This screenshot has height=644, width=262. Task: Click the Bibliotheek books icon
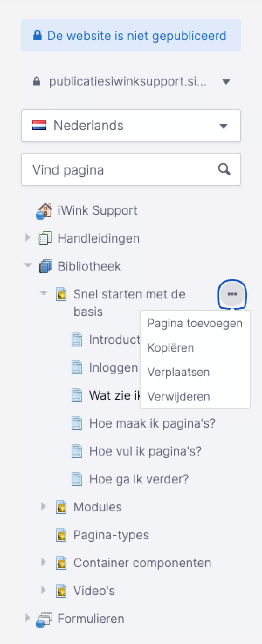45,266
